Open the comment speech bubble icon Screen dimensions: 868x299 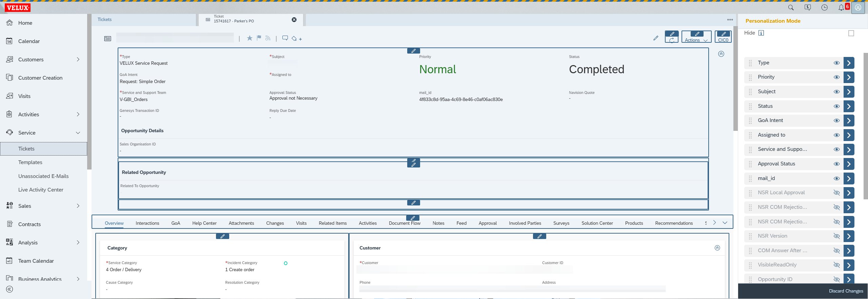285,38
